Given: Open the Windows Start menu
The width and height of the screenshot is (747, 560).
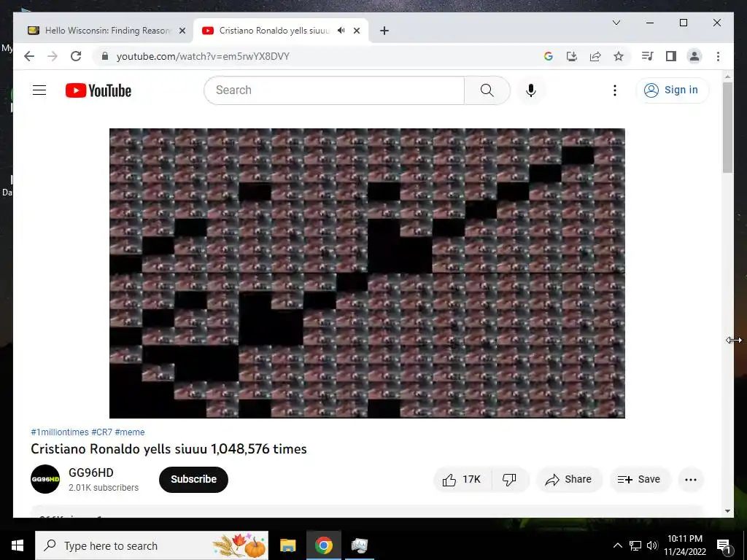Looking at the screenshot, I should [x=18, y=545].
